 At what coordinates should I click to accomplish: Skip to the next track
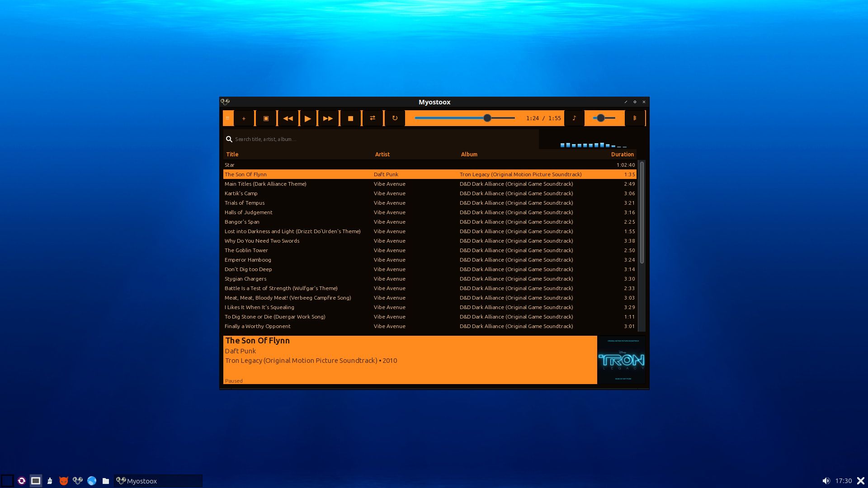(328, 118)
